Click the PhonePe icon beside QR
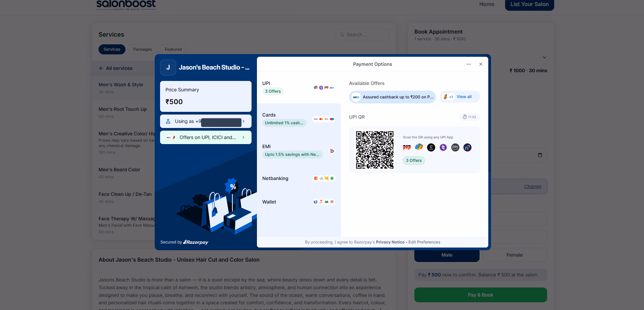Viewport: 644px width, 310px height. 443,147
